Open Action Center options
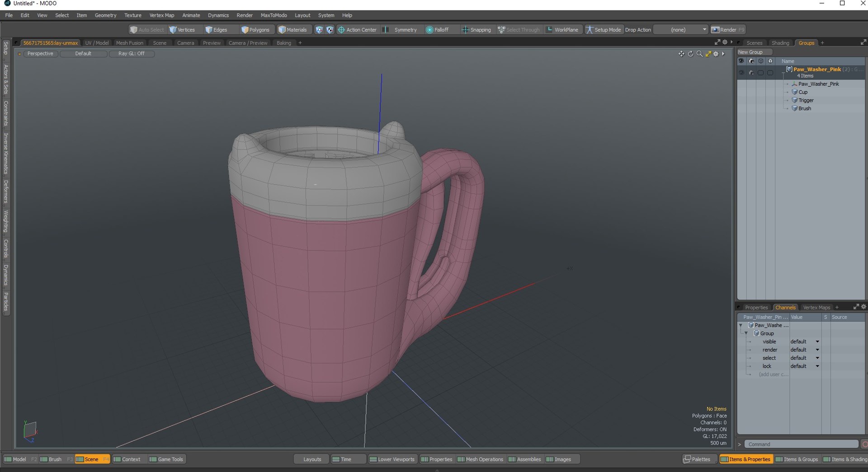Viewport: 868px width, 472px height. (357, 30)
